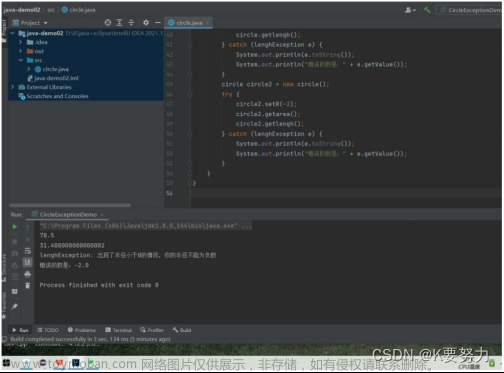
Task: Click the status bar tool window icon
Action: [x=4, y=339]
